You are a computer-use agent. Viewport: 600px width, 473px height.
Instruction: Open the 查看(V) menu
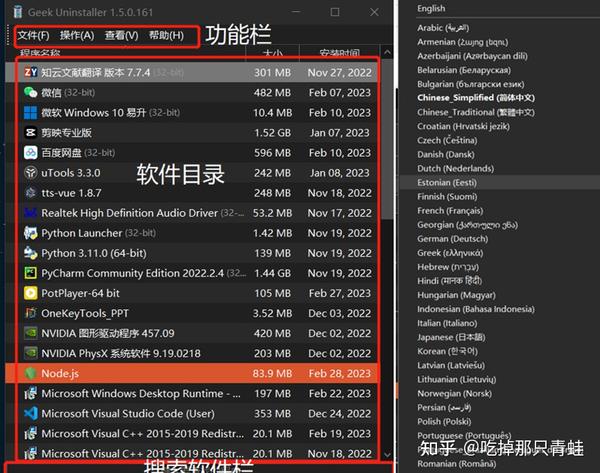click(122, 36)
